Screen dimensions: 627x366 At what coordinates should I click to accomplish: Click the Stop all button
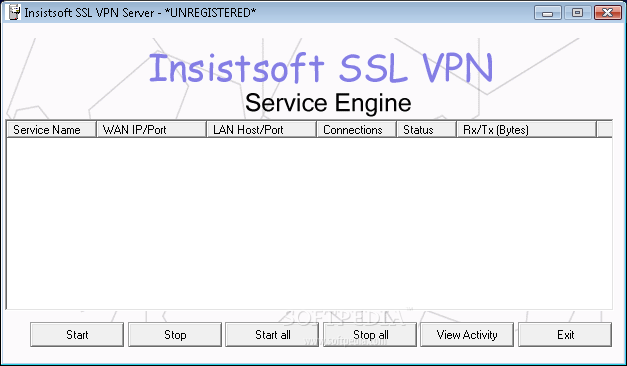pyautogui.click(x=370, y=334)
